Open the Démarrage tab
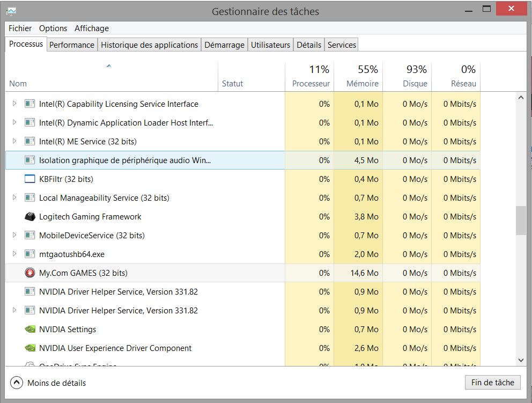The width and height of the screenshot is (532, 403). tap(224, 45)
